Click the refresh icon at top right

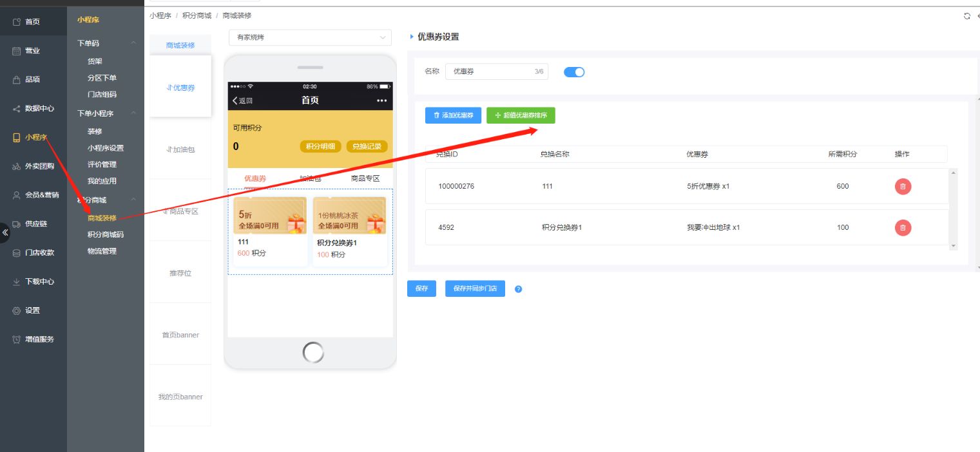(x=966, y=16)
